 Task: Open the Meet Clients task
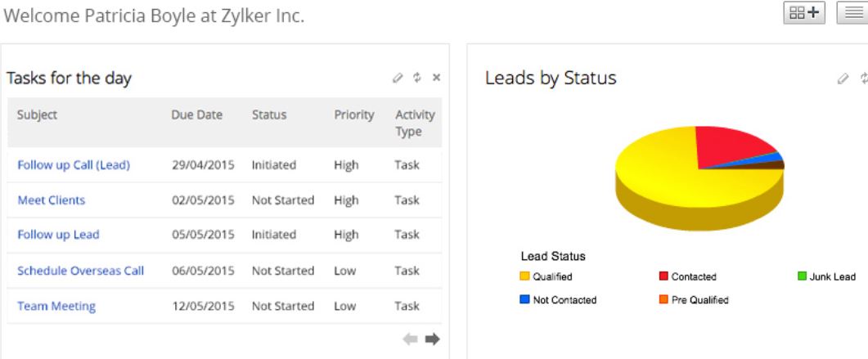click(51, 200)
